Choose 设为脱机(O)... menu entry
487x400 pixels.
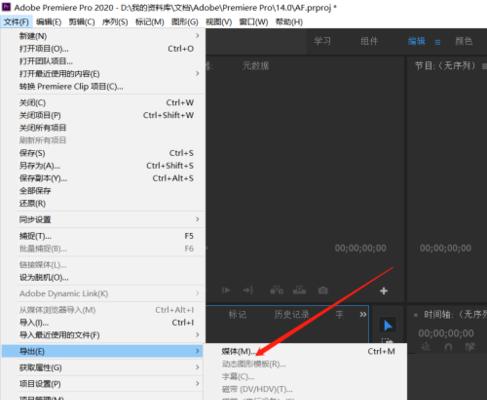(x=103, y=277)
